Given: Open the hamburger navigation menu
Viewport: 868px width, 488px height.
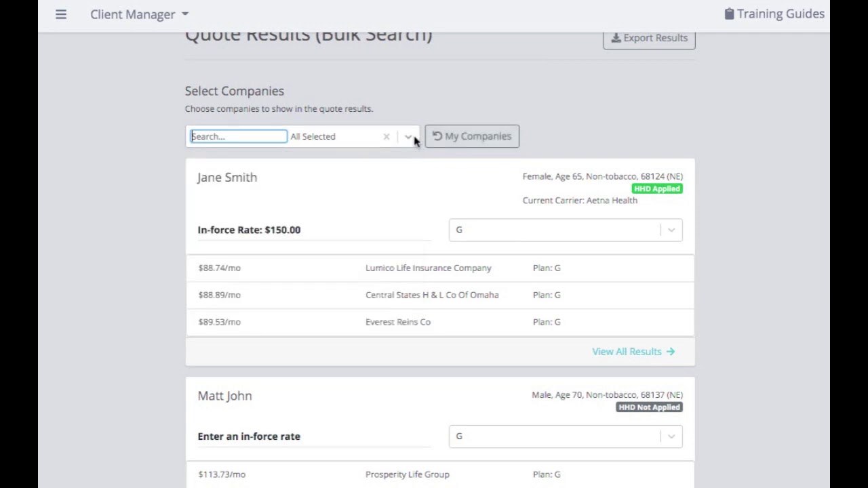Looking at the screenshot, I should coord(61,14).
